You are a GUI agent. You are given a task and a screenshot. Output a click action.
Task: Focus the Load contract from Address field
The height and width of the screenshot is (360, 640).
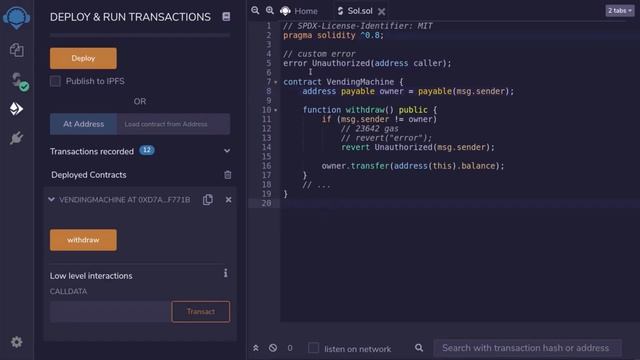(x=173, y=124)
